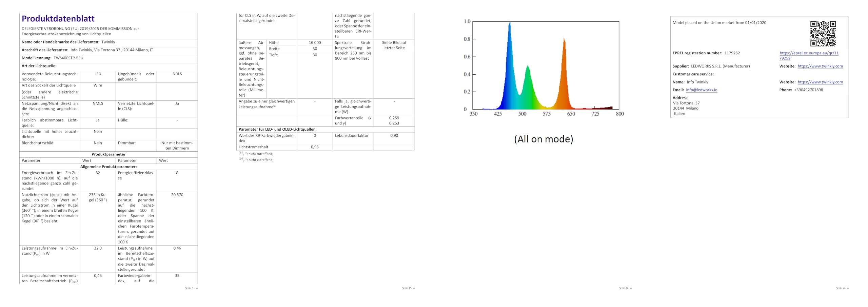This screenshot has width=868, height=307.
Task: Click the "Lebensdauerfaktor" label
Action: [x=352, y=136]
